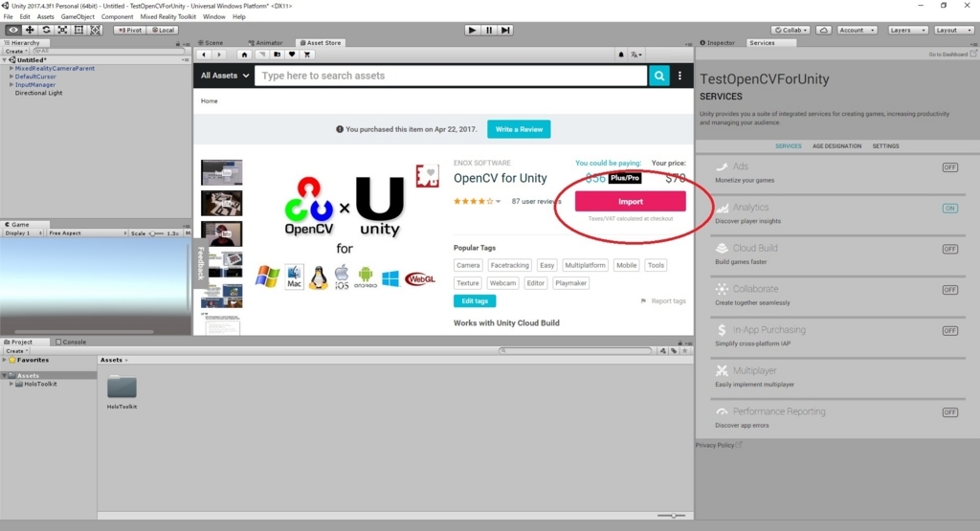Open Unity cloud services icon
The height and width of the screenshot is (531, 980).
[824, 30]
